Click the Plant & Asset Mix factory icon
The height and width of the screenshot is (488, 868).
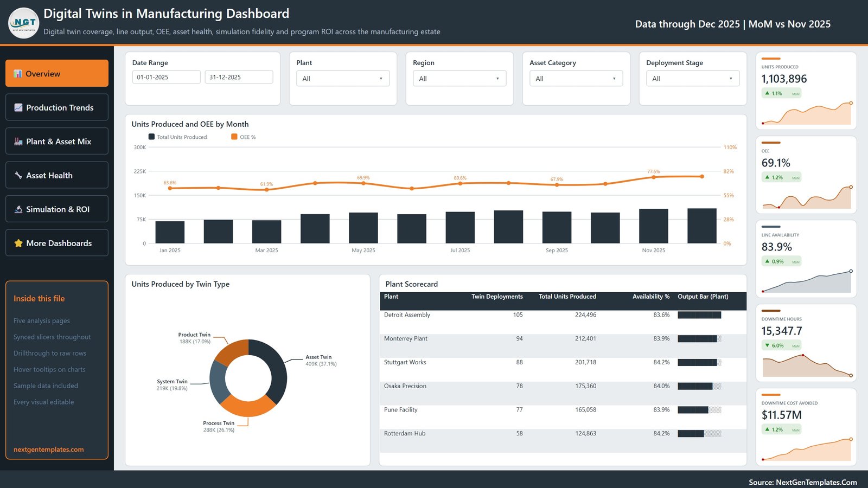(x=18, y=142)
